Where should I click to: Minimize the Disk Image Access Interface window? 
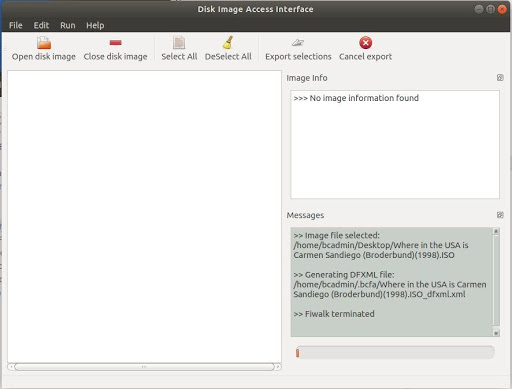pos(479,9)
